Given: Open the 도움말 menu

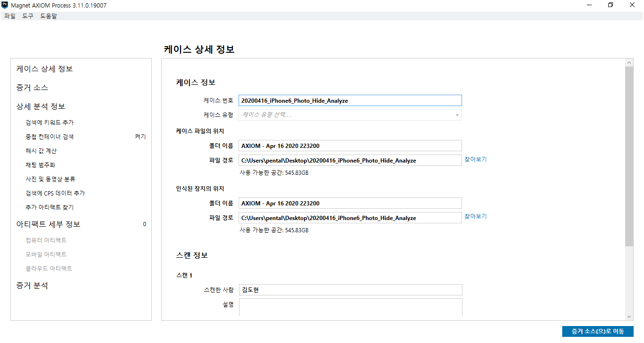Looking at the screenshot, I should point(49,16).
